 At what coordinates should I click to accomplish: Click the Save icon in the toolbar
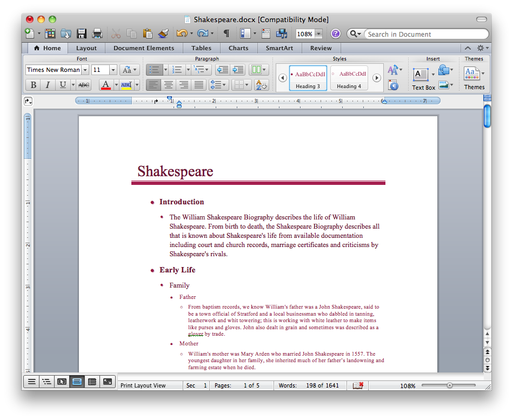coord(82,34)
